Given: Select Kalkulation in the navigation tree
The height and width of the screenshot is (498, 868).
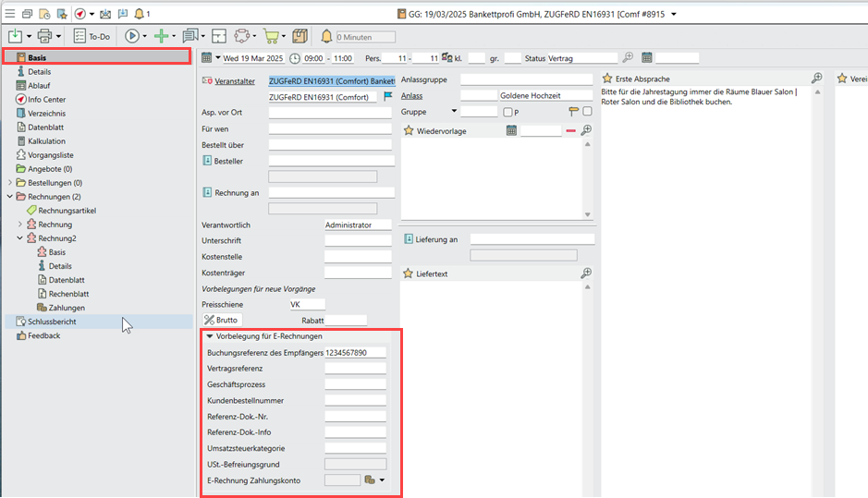Looking at the screenshot, I should (x=46, y=141).
